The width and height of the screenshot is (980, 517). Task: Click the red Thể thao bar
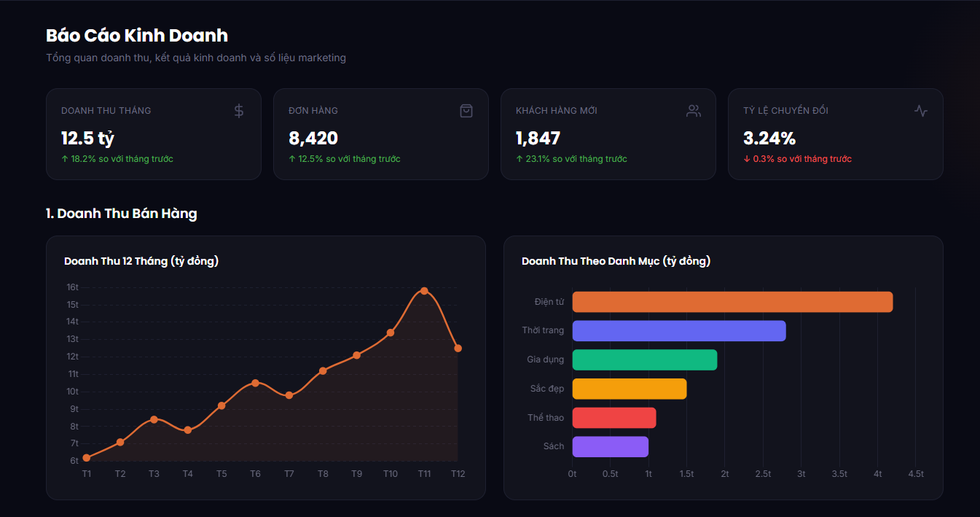pos(614,418)
